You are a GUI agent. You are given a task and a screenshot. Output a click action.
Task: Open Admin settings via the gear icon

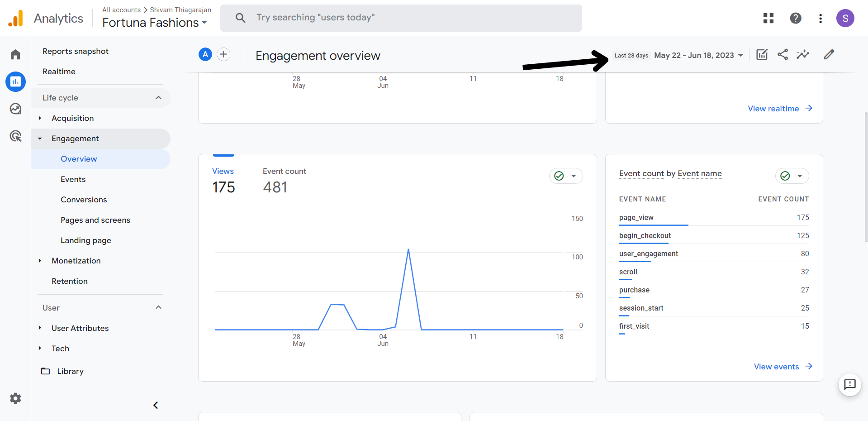15,398
